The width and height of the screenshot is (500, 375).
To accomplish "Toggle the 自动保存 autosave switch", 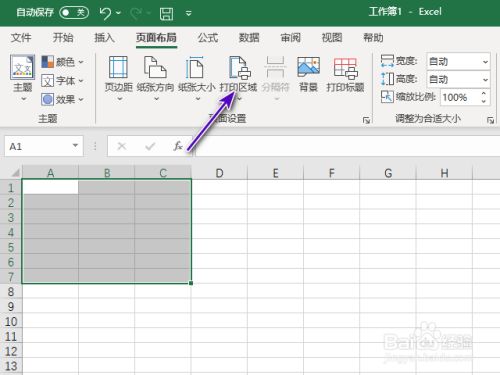I will 74,13.
